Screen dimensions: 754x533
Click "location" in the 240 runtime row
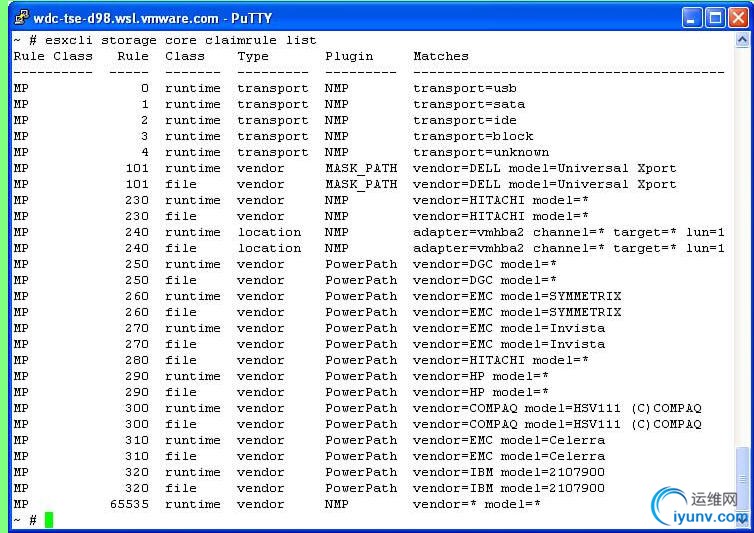click(x=269, y=232)
